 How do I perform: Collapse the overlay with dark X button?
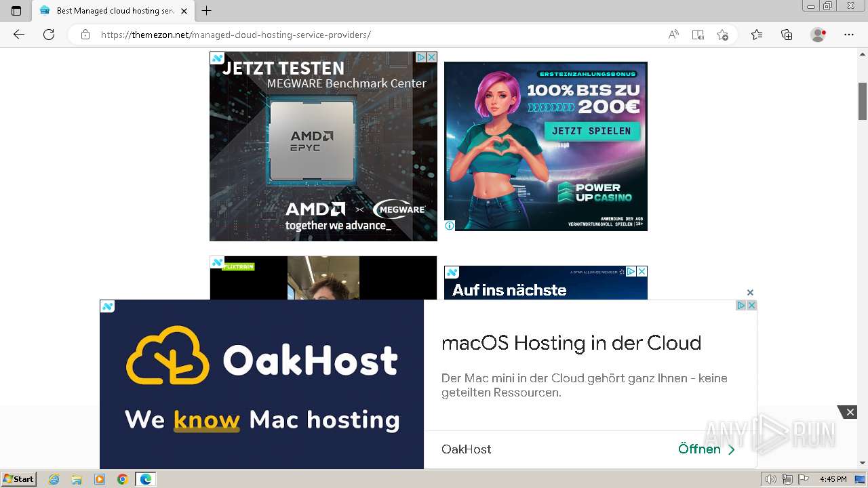(850, 412)
